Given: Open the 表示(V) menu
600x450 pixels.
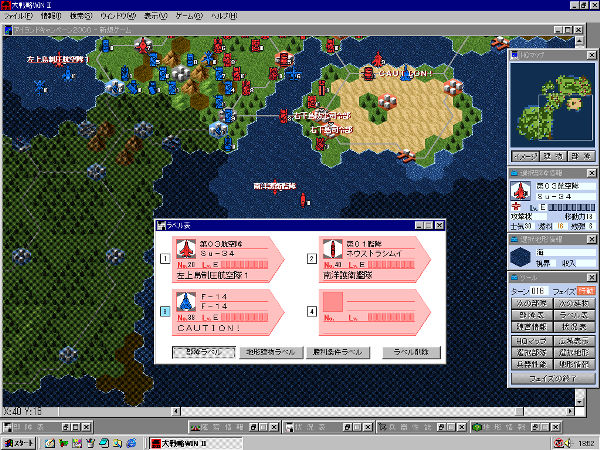Looking at the screenshot, I should point(155,16).
